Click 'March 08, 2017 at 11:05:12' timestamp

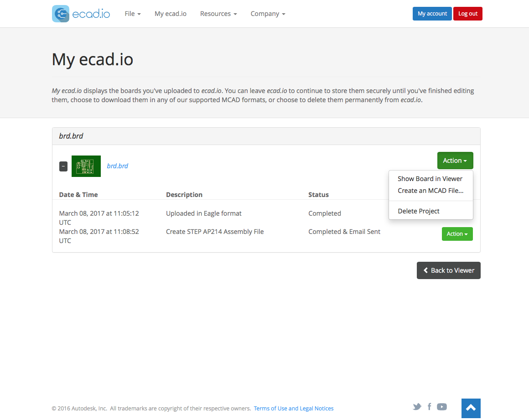(99, 213)
